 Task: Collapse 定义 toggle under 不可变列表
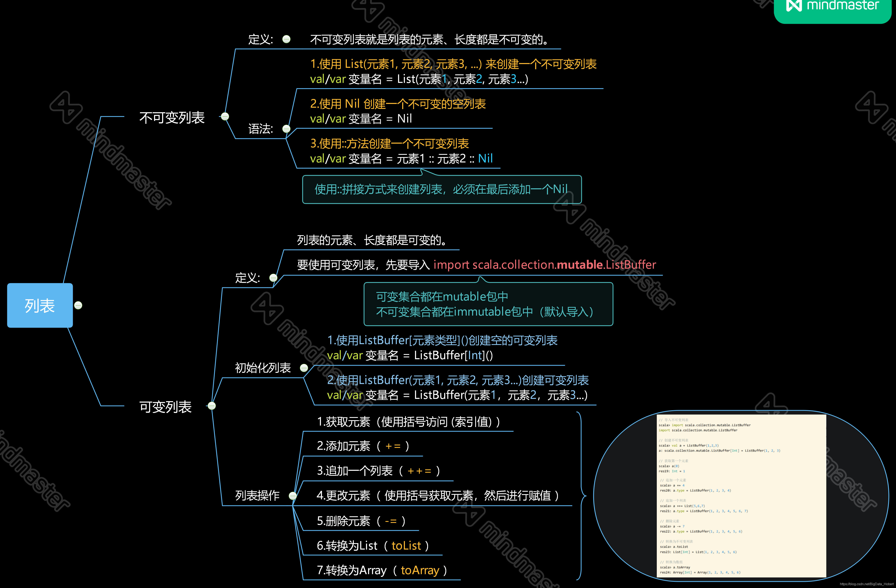tap(286, 39)
